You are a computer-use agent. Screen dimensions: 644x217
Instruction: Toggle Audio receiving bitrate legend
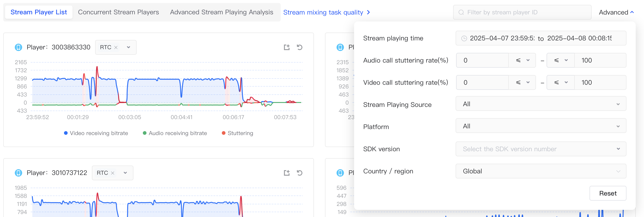click(x=175, y=133)
